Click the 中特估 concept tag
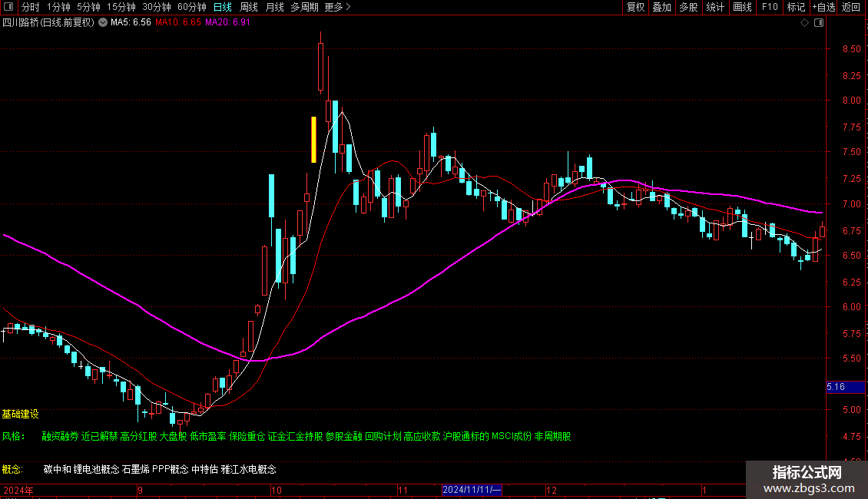This screenshot has width=868, height=499. [205, 470]
